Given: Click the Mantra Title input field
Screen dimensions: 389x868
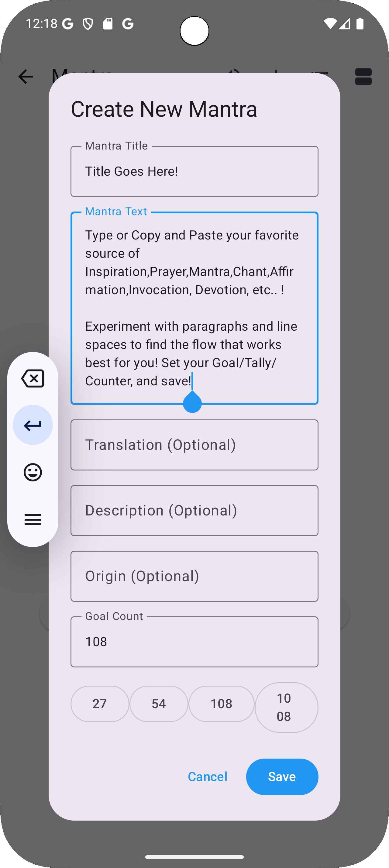Looking at the screenshot, I should 194,171.
